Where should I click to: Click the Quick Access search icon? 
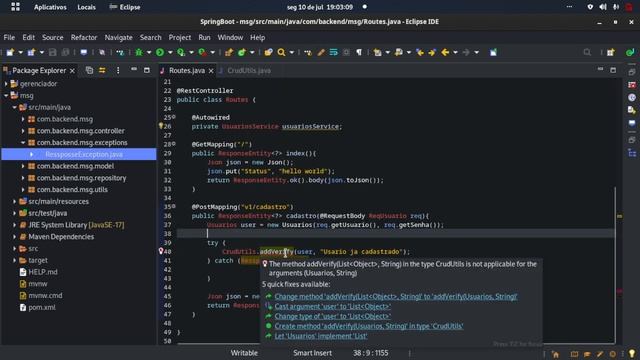pyautogui.click(x=587, y=52)
